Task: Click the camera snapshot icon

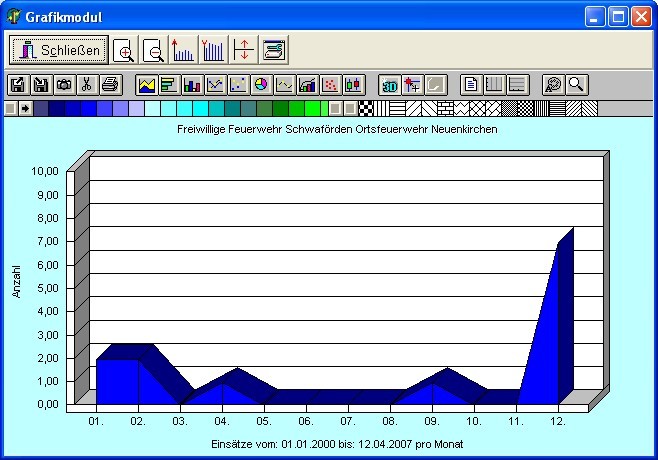Action: (x=64, y=85)
